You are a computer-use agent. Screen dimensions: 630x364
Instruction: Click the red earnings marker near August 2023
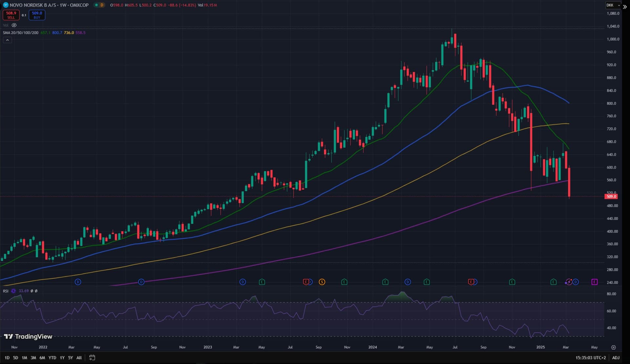(306, 282)
